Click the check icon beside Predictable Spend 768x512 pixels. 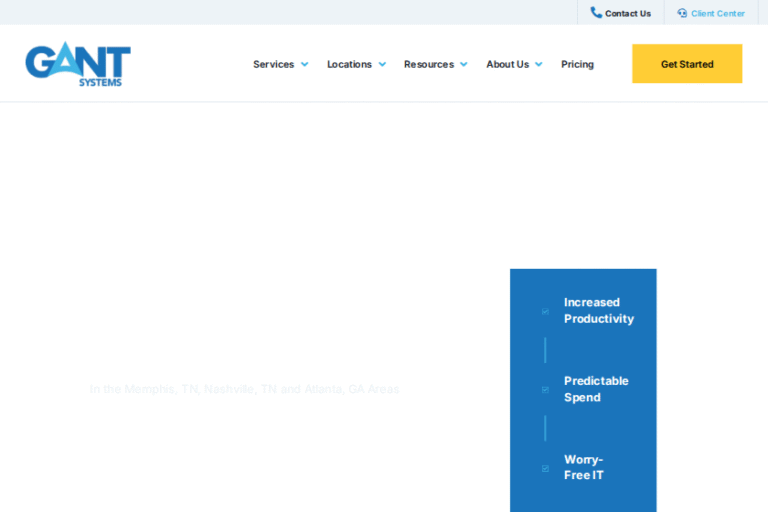(x=545, y=389)
